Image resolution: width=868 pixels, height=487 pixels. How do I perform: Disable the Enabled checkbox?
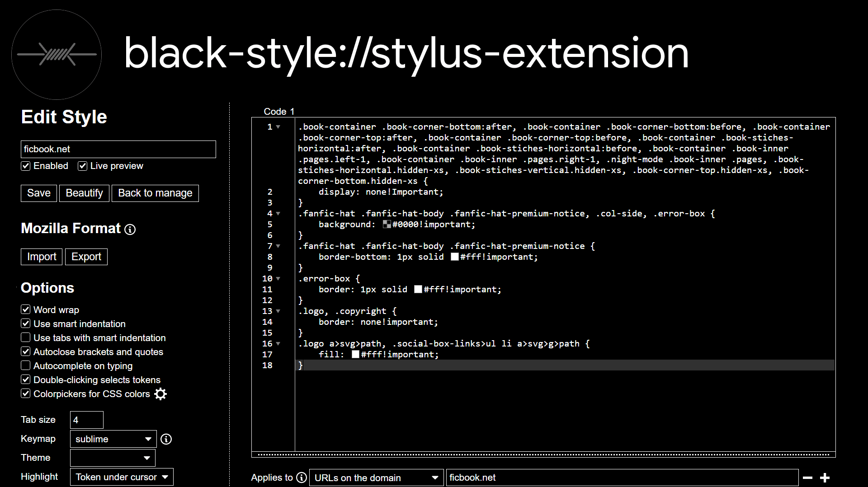pyautogui.click(x=26, y=166)
